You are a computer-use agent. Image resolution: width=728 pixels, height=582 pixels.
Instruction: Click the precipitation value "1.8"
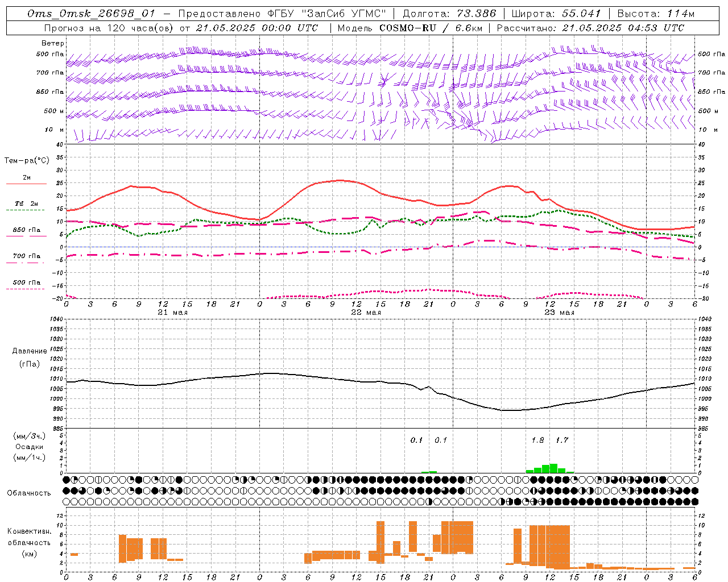point(537,440)
